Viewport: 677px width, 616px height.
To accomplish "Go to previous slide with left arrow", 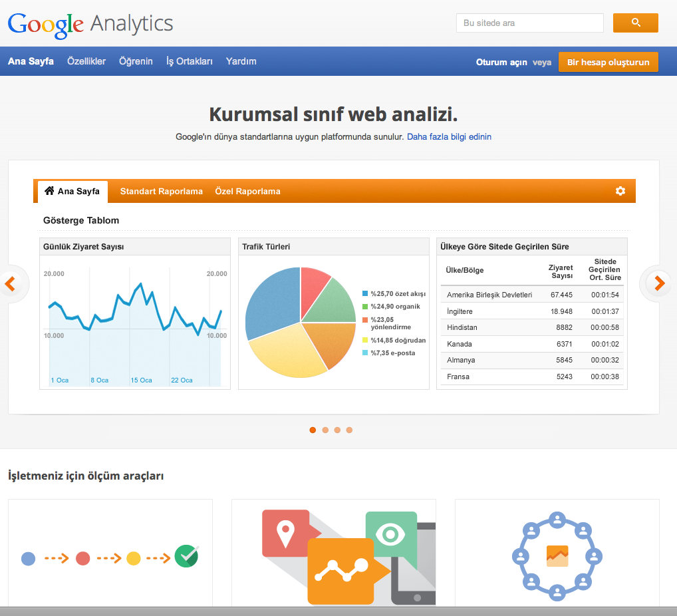I will [10, 283].
